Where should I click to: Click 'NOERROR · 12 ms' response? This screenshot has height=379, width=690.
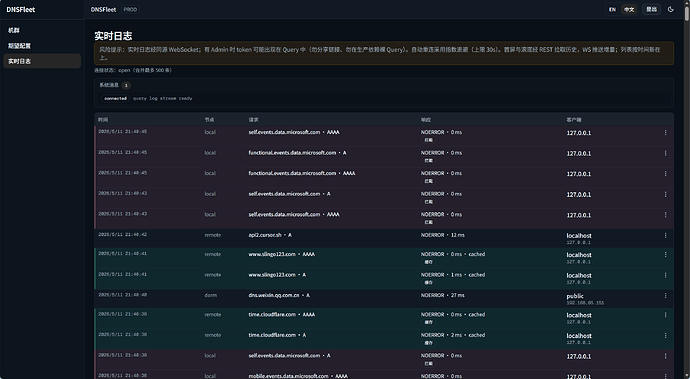(x=443, y=235)
